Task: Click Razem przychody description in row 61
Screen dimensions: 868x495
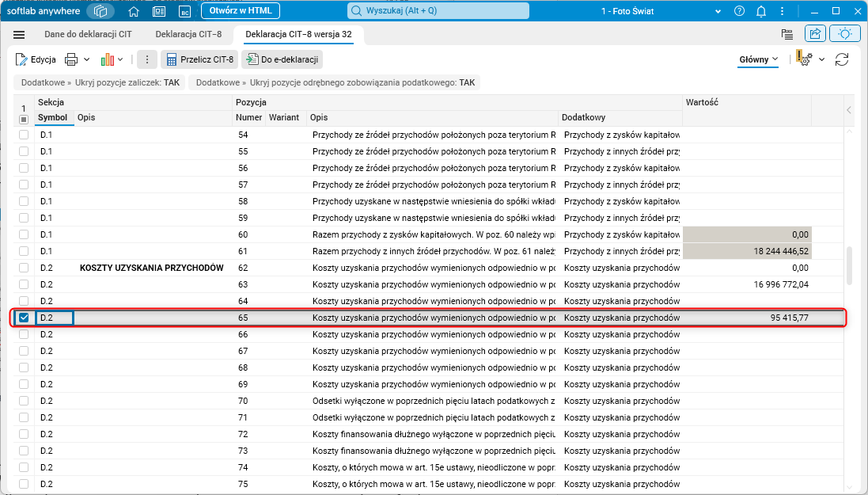Action: click(434, 251)
